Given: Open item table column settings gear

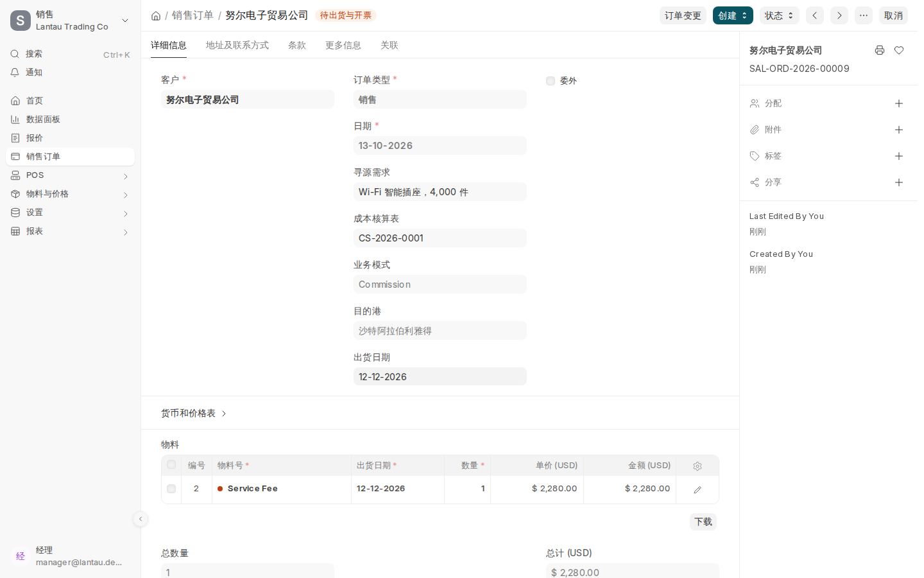Looking at the screenshot, I should pos(697,466).
